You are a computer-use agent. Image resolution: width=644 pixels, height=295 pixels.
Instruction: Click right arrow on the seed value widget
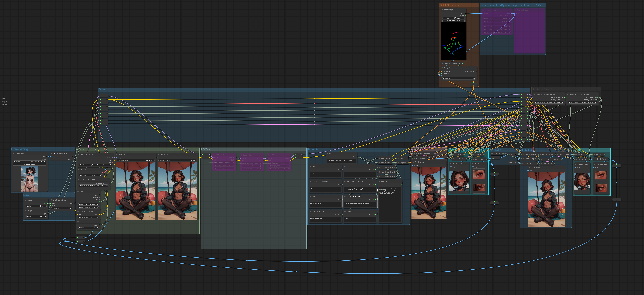pyautogui.click(x=98, y=204)
